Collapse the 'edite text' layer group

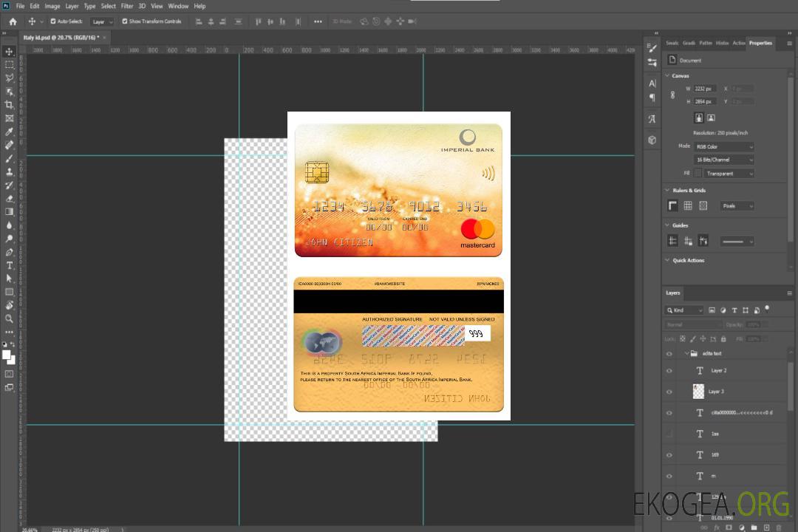click(686, 353)
